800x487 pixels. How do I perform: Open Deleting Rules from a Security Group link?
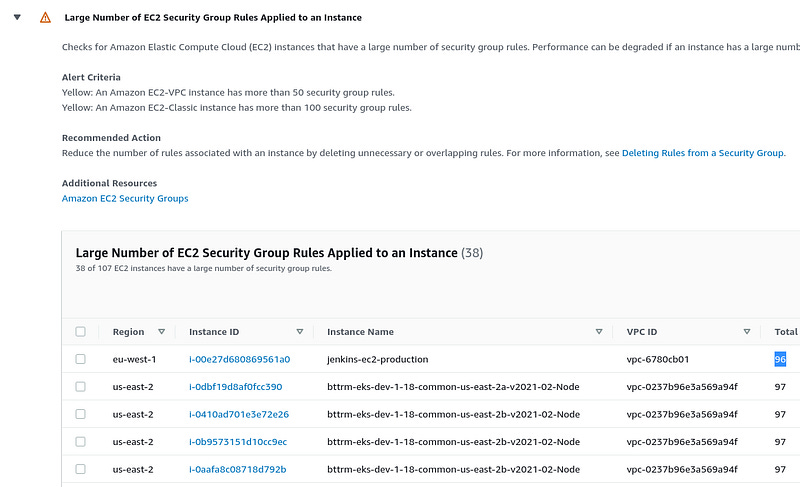tap(703, 153)
